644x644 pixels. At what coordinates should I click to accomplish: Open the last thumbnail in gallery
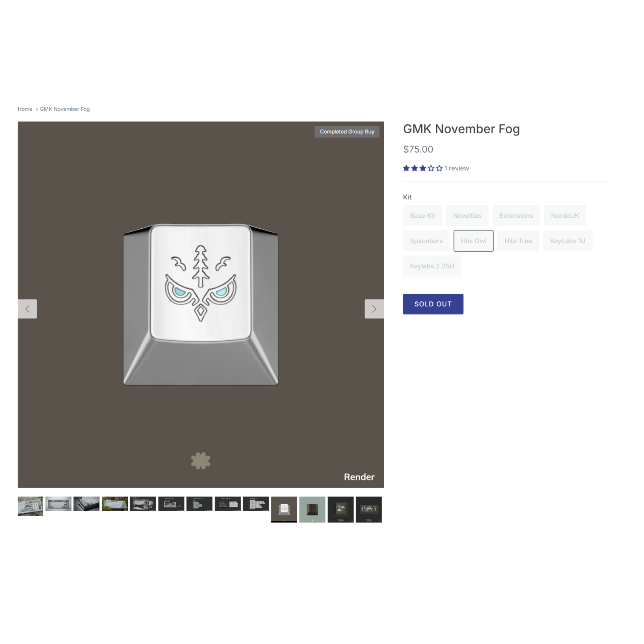(368, 509)
